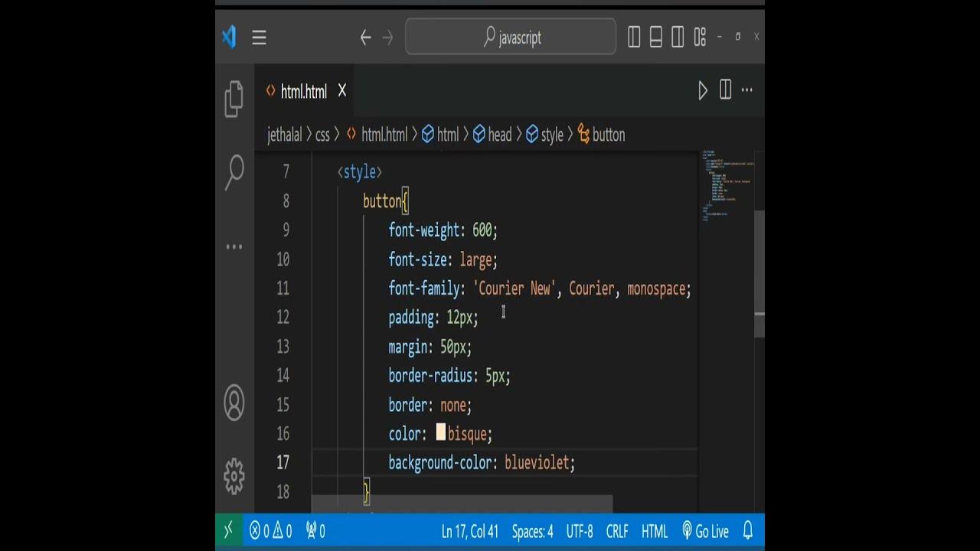
Task: Open the notifications bell in status bar
Action: tap(748, 531)
